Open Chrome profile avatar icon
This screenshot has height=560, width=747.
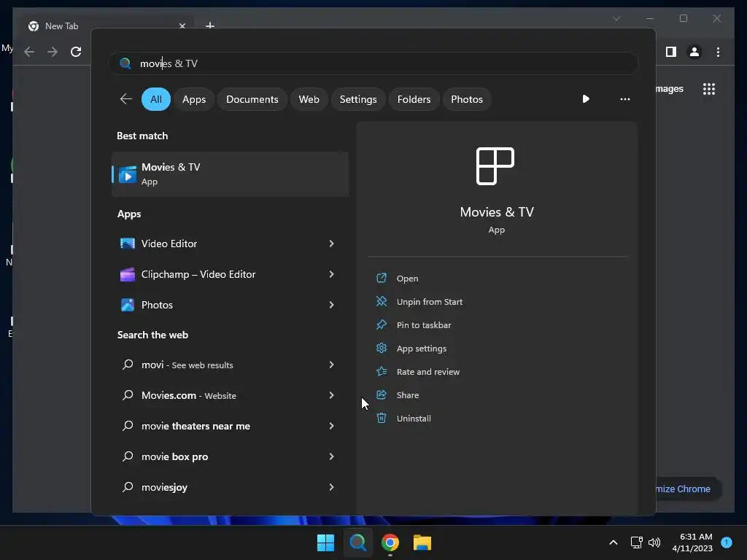694,52
